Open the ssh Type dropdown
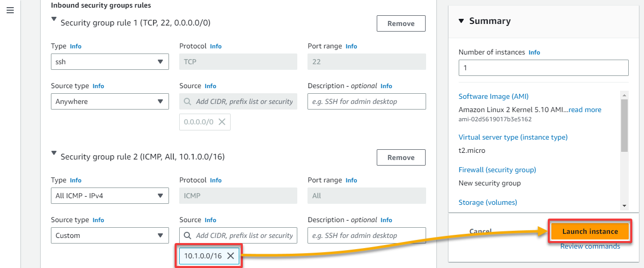 (110, 62)
